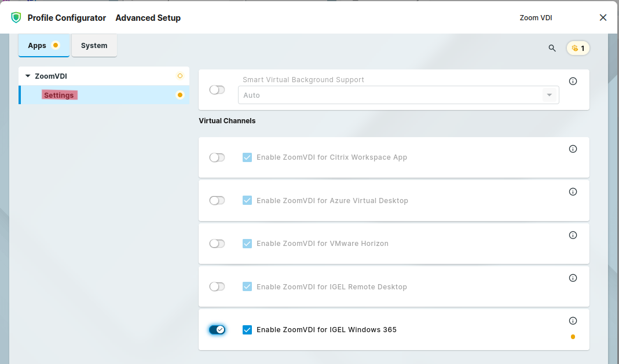Close the Profile Configurator window
Screen dimensions: 619x364
click(x=603, y=17)
